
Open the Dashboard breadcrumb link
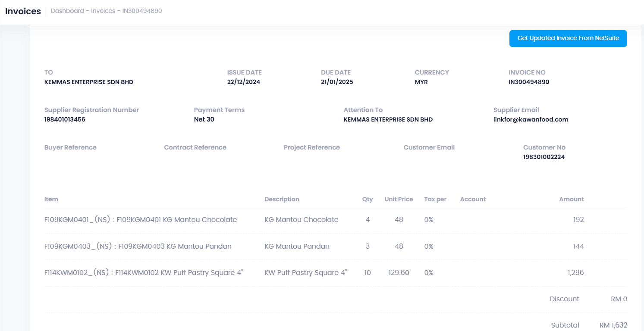tap(67, 11)
